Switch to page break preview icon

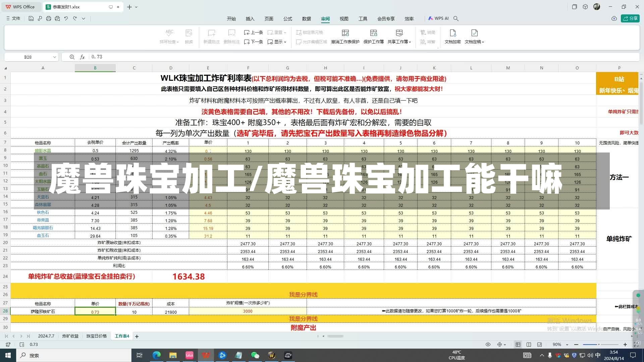[x=529, y=344]
